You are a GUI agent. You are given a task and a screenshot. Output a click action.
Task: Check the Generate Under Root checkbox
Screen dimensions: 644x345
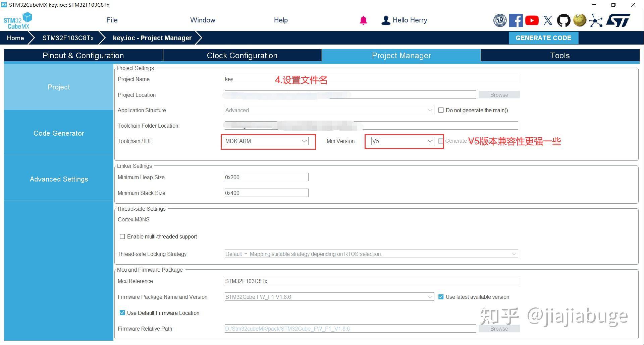click(441, 141)
